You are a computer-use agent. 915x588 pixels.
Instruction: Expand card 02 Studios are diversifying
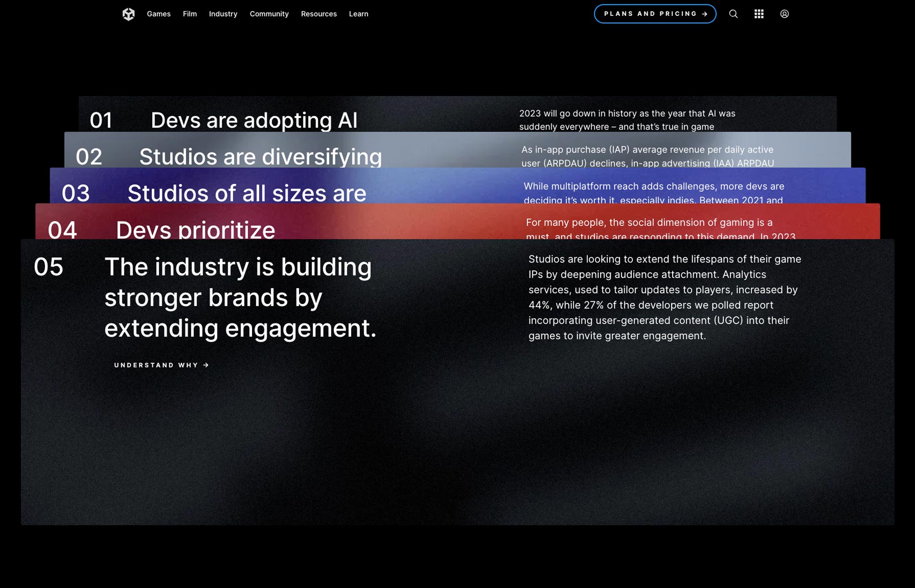coord(260,156)
